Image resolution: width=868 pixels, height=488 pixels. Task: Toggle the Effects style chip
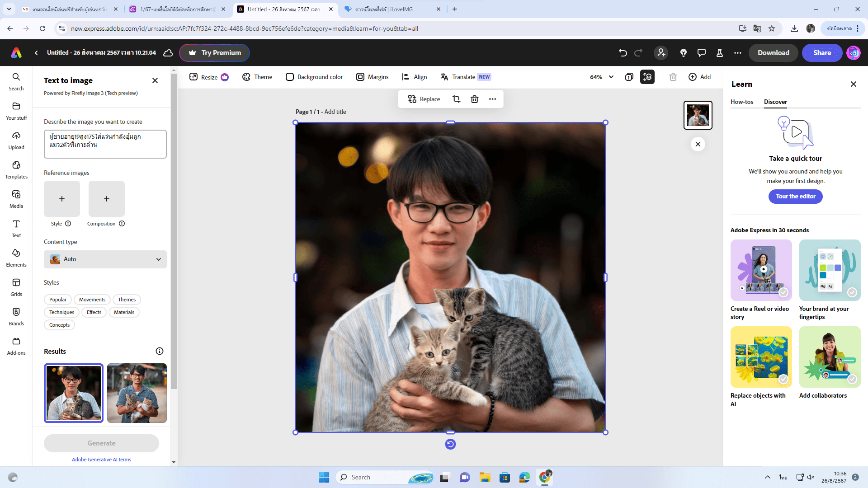[x=94, y=312]
